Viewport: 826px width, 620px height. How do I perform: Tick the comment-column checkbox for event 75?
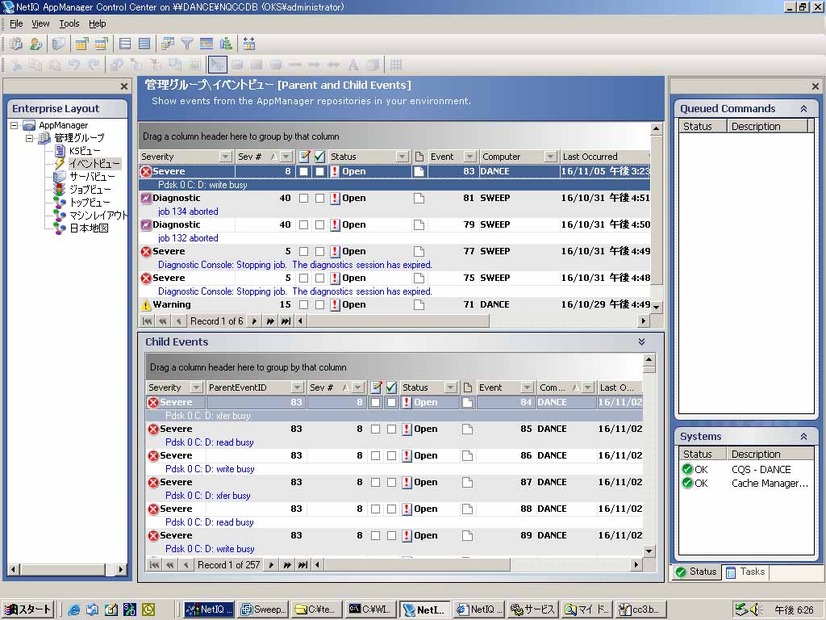(303, 278)
